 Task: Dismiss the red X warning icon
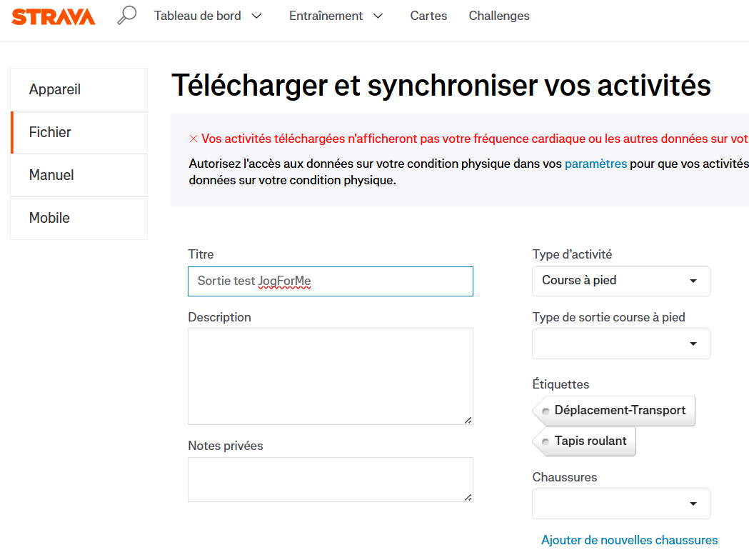[x=193, y=139]
